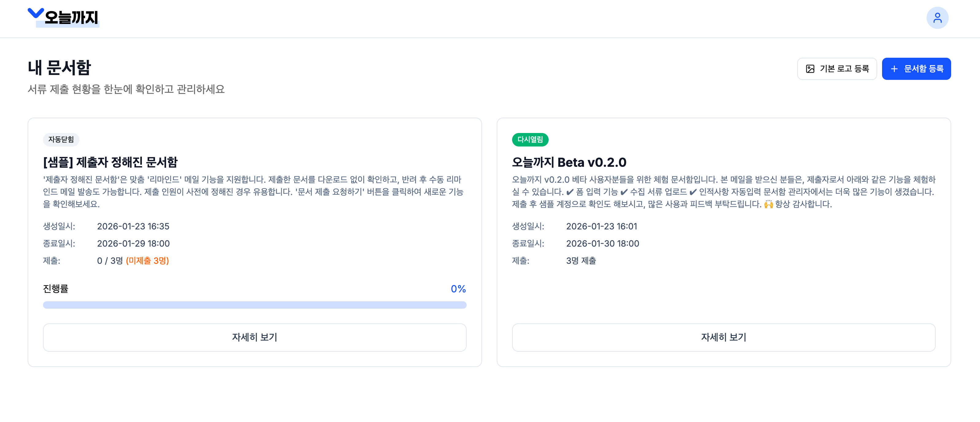The image size is (980, 422).
Task: Click the image icon on 기본 로고 등록 button
Action: point(810,68)
